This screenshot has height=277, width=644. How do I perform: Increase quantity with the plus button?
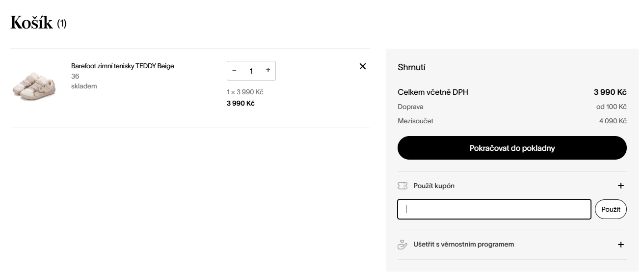[268, 70]
